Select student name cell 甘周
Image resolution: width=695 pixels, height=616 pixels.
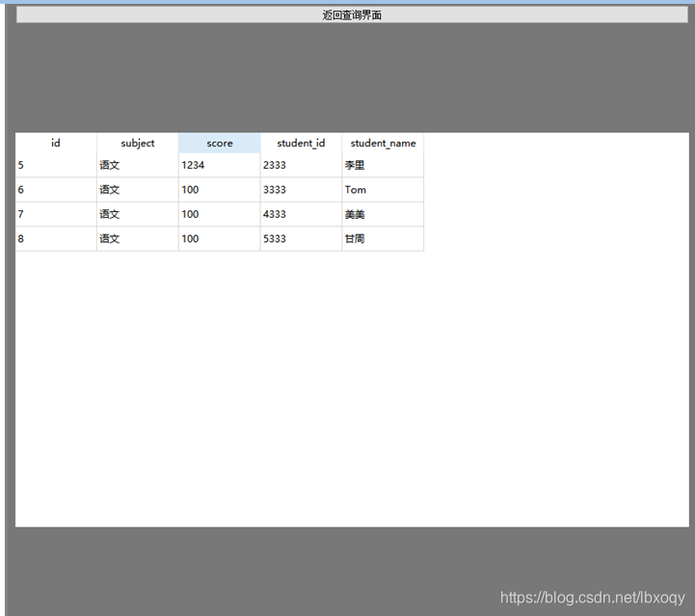tap(383, 239)
